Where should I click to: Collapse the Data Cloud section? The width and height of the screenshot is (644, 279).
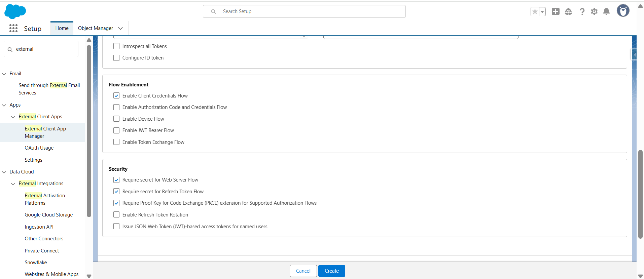pyautogui.click(x=4, y=172)
